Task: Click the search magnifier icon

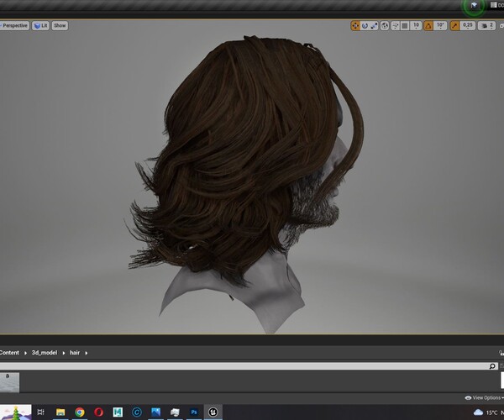Action: 492,366
